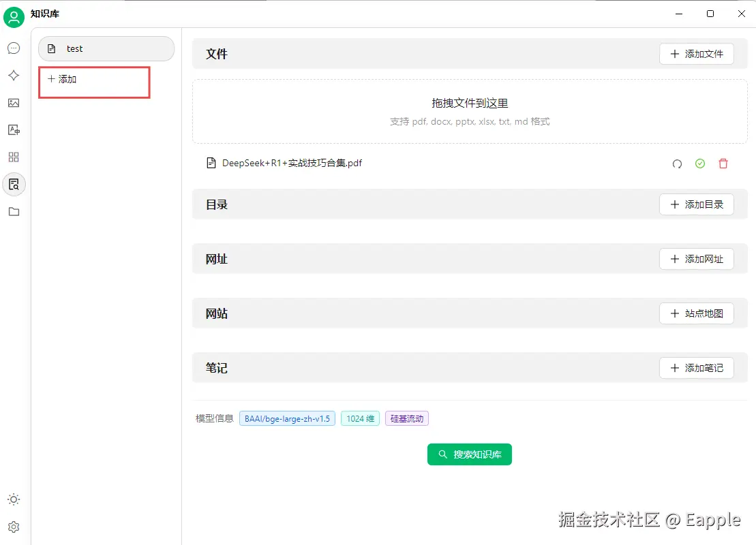Viewport: 756px width, 545px height.
Task: Open the user avatar profile
Action: (14, 17)
